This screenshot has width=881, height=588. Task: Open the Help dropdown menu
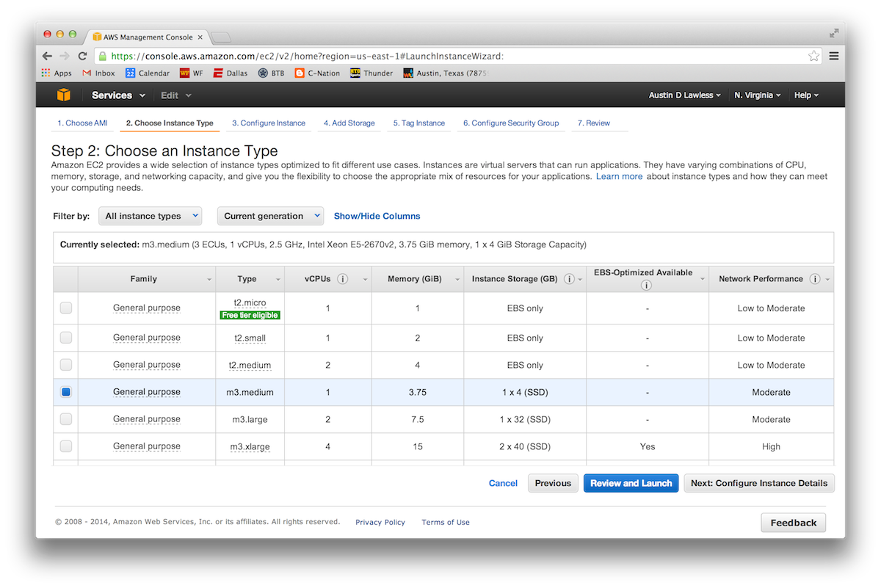[806, 95]
